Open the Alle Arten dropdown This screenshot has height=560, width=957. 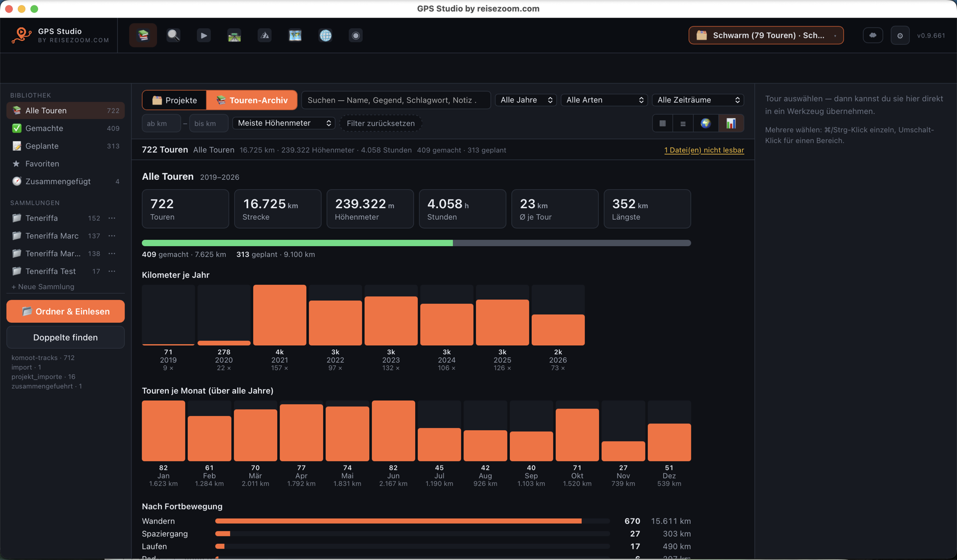pos(604,100)
